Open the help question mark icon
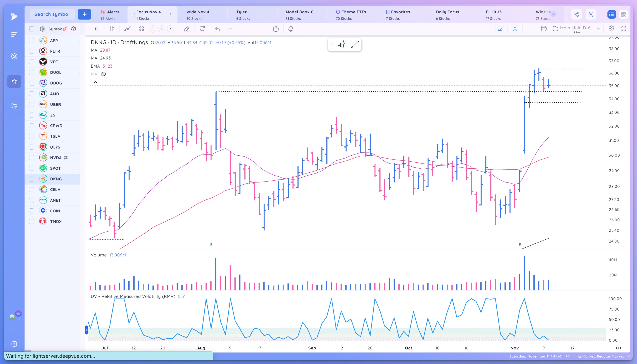 (14, 344)
